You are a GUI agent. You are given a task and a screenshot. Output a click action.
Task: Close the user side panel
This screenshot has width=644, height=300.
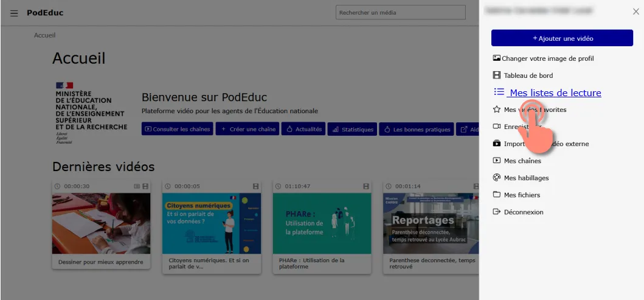635,12
